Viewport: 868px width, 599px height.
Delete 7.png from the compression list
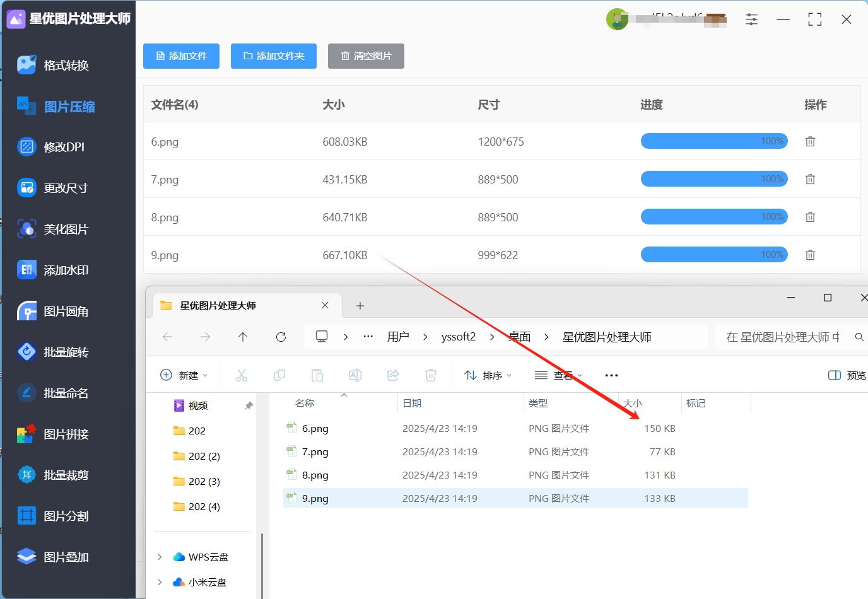(810, 179)
